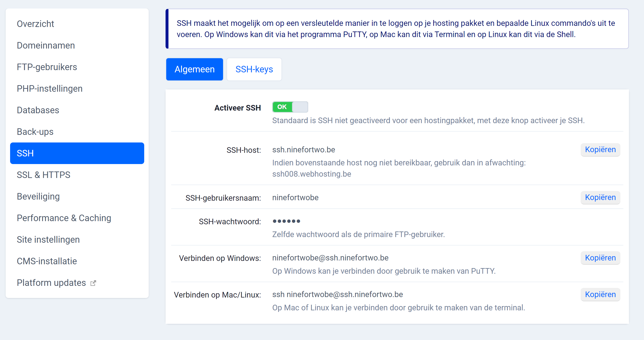
Task: Open Site instellingen
Action: [x=48, y=239]
